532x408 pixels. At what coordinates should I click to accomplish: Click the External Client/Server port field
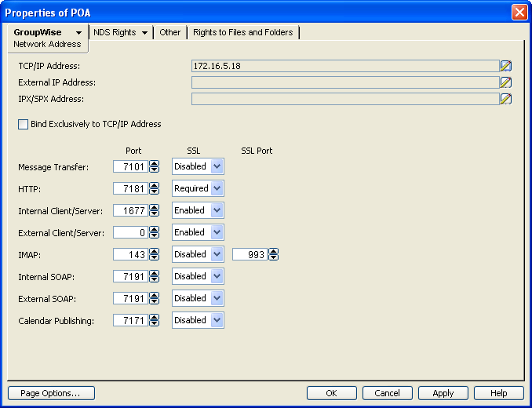pos(130,233)
